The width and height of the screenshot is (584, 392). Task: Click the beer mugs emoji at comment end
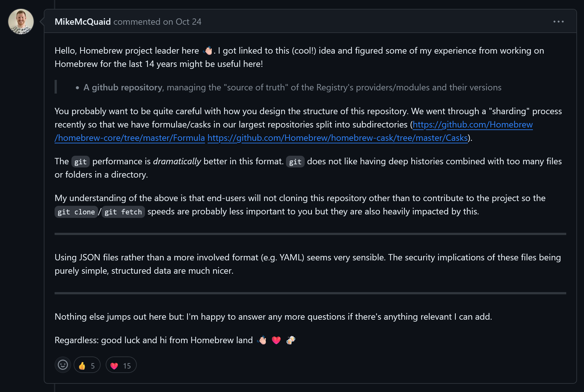point(291,340)
